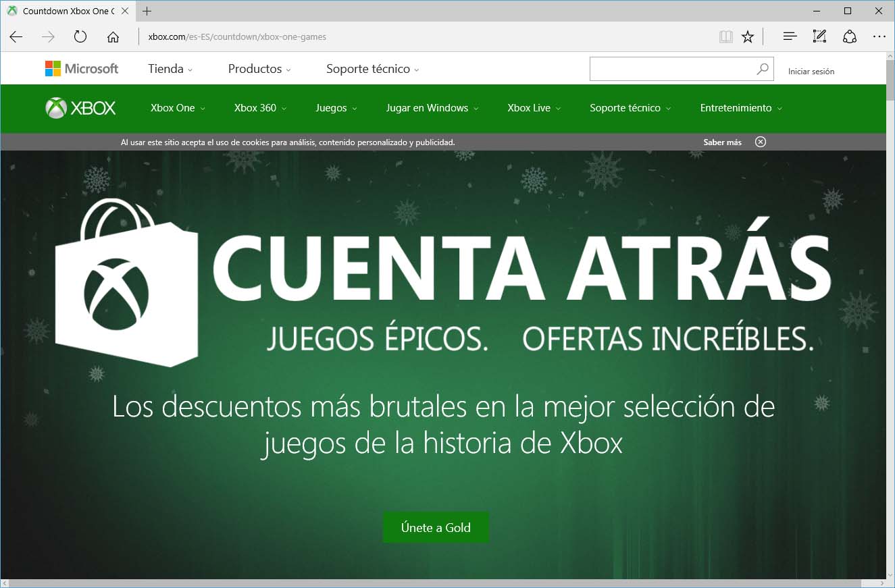Image resolution: width=895 pixels, height=588 pixels.
Task: Maximize the Edge browser window
Action: pyautogui.click(x=848, y=11)
